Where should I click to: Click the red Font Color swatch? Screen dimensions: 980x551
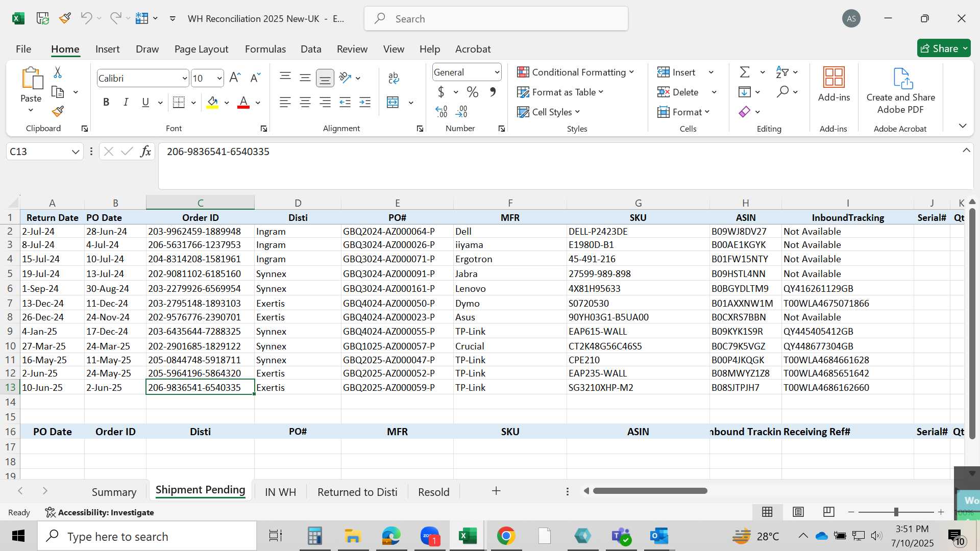click(x=243, y=103)
